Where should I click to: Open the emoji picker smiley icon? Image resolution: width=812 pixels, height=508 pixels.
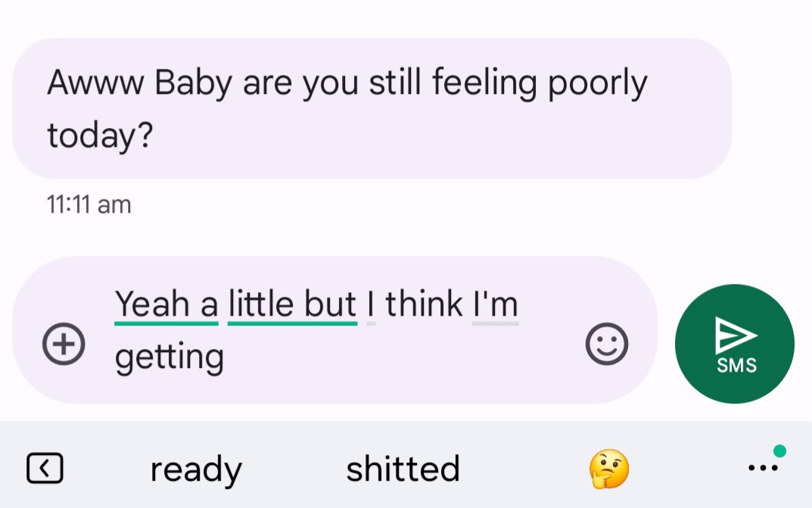[x=606, y=344]
